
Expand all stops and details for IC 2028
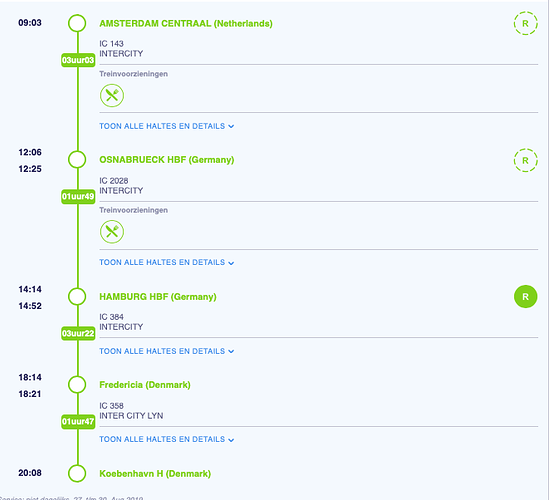pyautogui.click(x=166, y=263)
